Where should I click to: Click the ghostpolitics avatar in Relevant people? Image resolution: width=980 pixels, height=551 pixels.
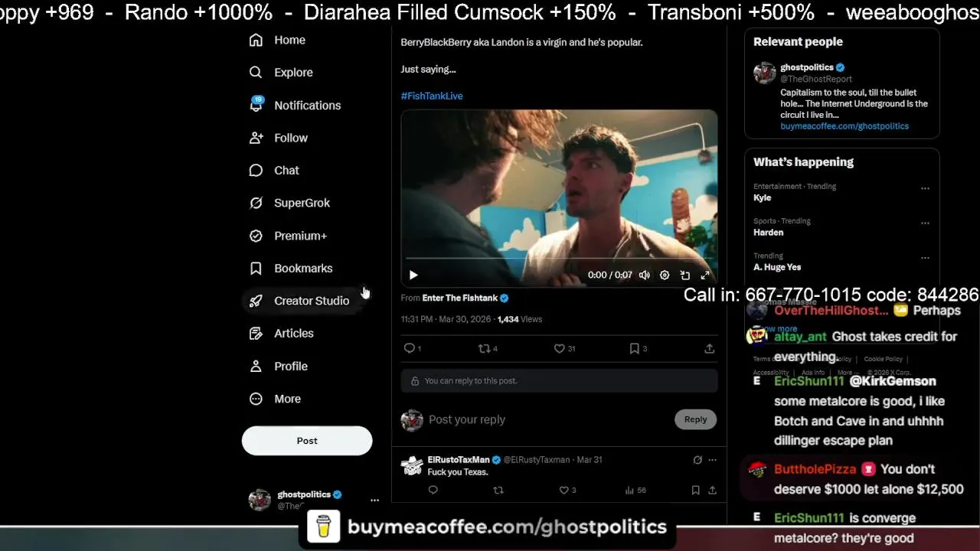tap(764, 73)
